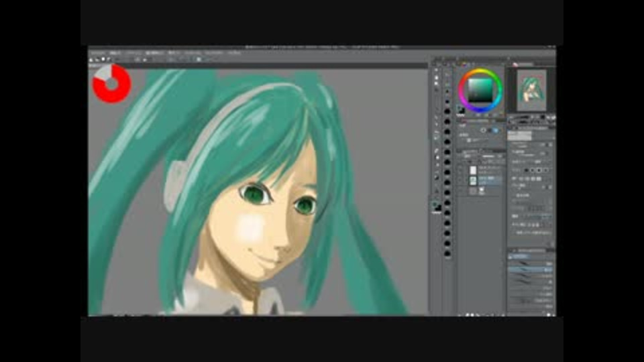Image resolution: width=644 pixels, height=362 pixels.
Task: Select the highlighted sub tool group tab
Action: point(521,257)
